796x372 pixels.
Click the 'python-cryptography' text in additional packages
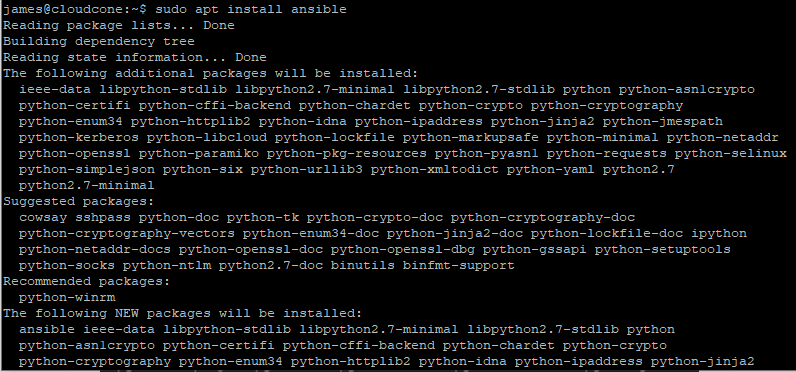pos(607,106)
